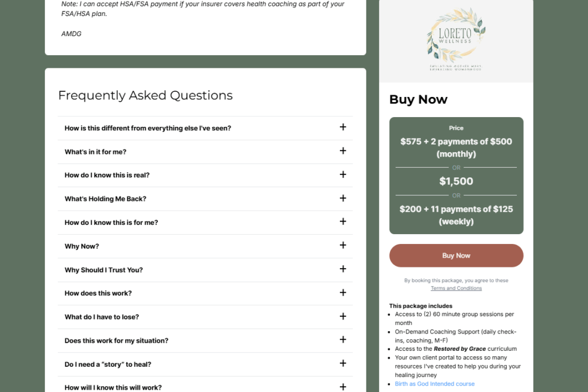
Task: Select $575 plus two monthly payments option
Action: point(456,148)
